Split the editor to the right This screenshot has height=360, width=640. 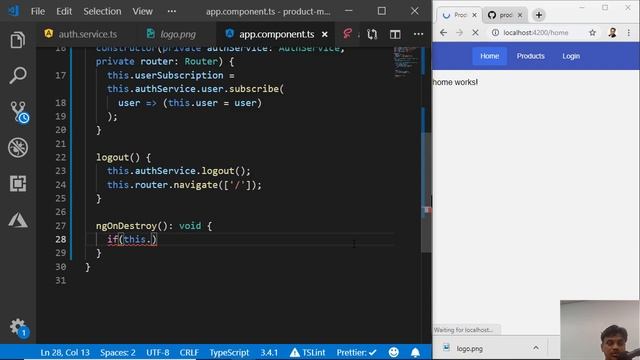pos(395,34)
